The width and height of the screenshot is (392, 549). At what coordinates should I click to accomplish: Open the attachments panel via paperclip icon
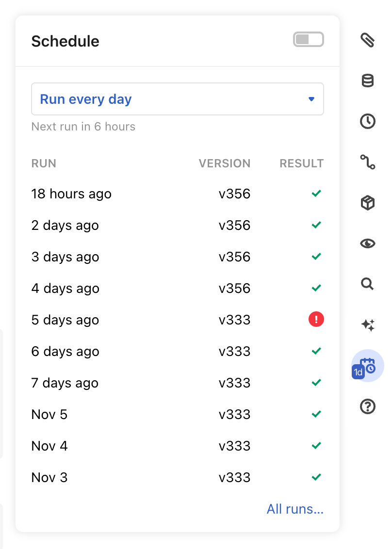[x=367, y=41]
